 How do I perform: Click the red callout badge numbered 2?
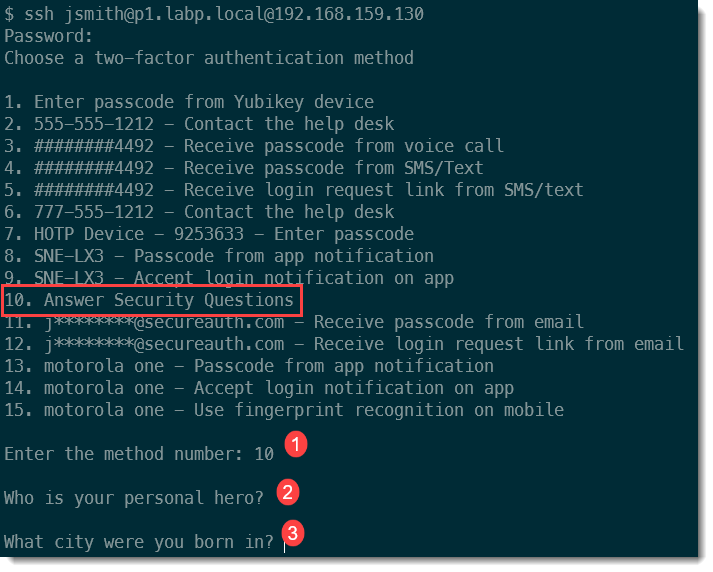287,491
